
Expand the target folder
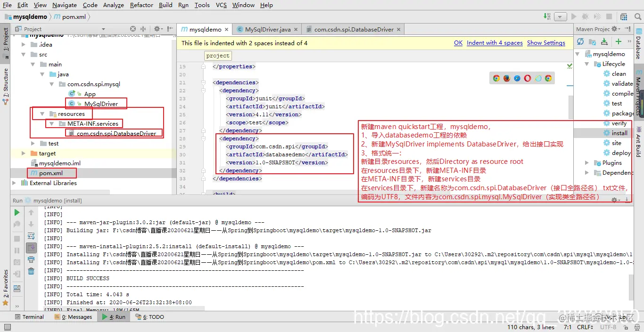pos(24,154)
